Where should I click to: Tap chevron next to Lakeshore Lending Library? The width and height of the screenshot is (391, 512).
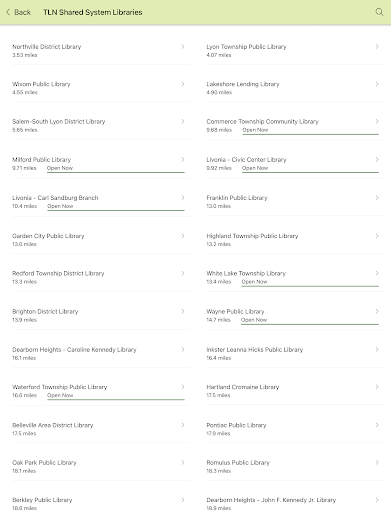377,84
